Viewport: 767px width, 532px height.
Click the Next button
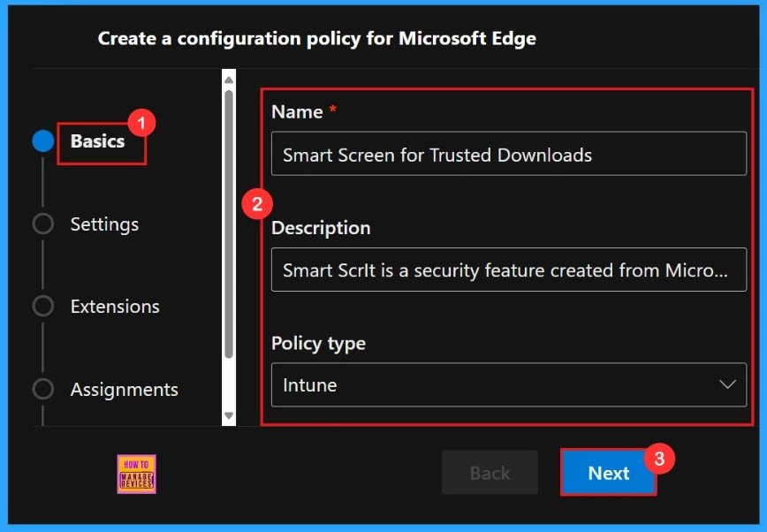click(609, 473)
